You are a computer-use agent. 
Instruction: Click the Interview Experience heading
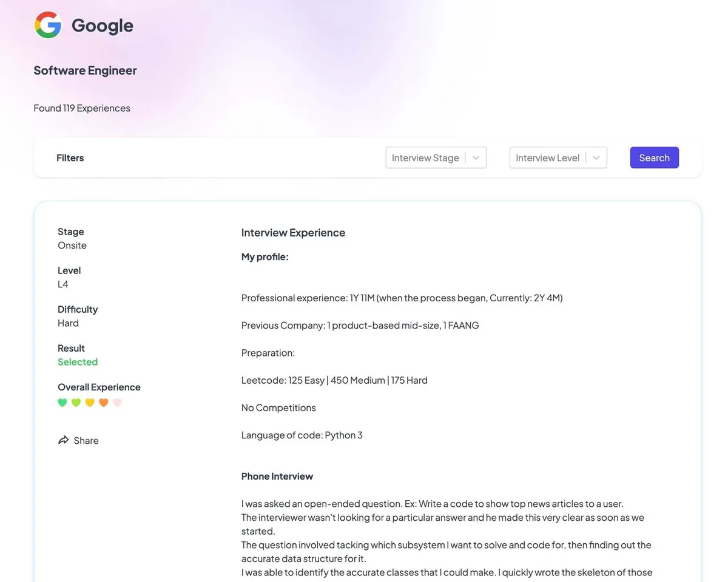coord(293,233)
